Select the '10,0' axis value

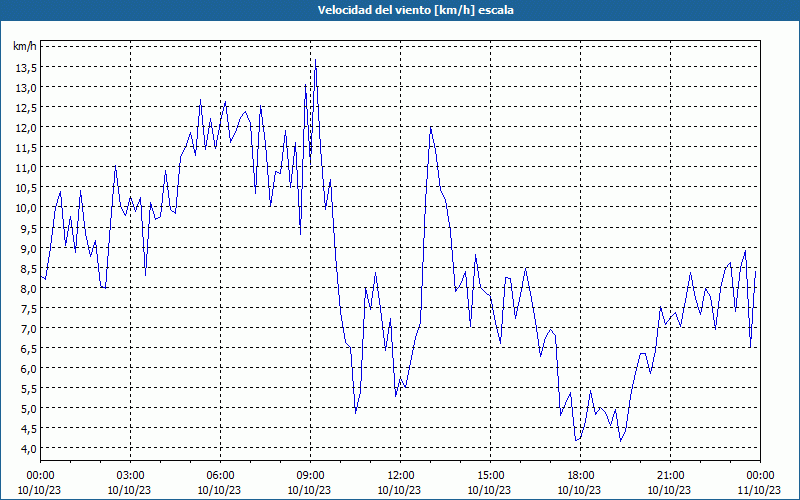pos(27,208)
